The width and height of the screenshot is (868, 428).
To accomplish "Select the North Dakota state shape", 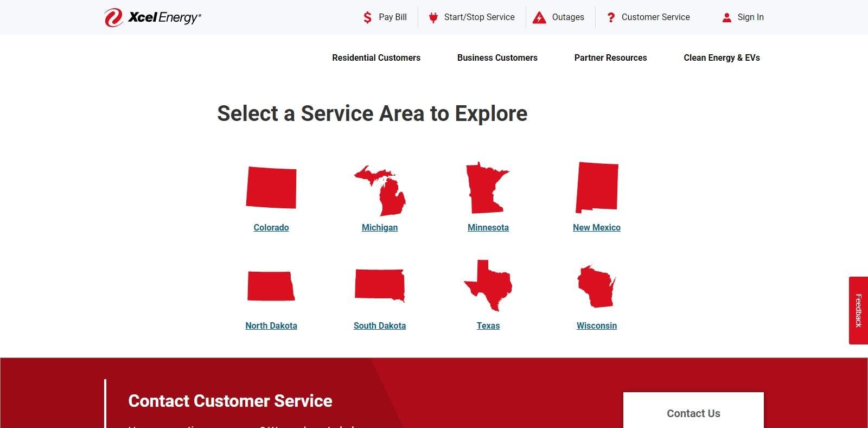I will pyautogui.click(x=271, y=286).
